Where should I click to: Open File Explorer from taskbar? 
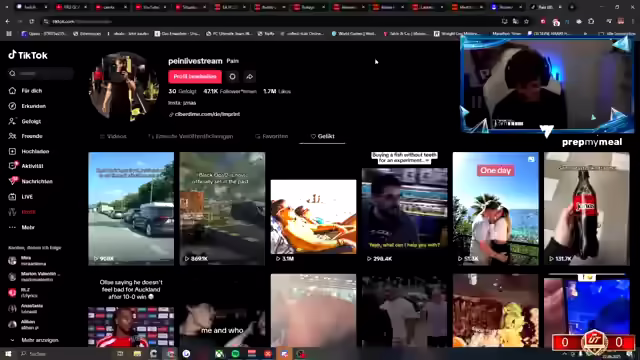tap(137, 354)
